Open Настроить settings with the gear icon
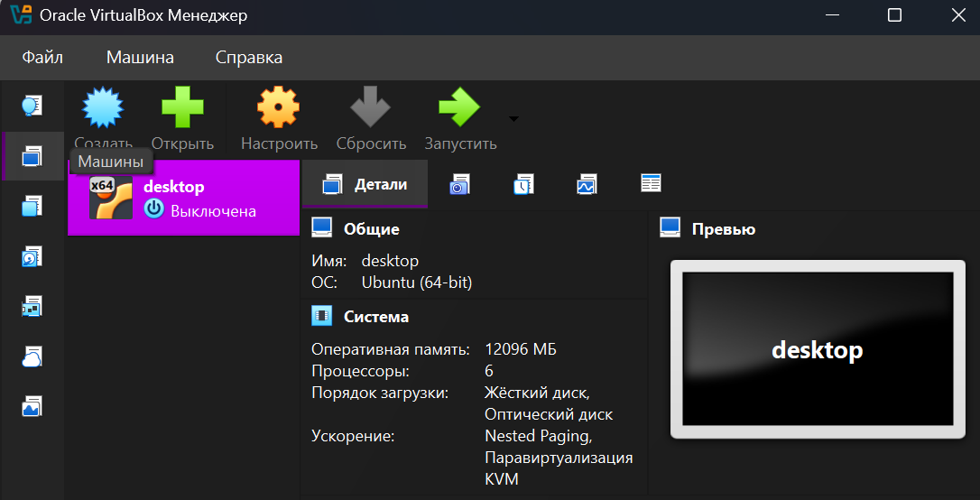The image size is (980, 500). coord(280,119)
